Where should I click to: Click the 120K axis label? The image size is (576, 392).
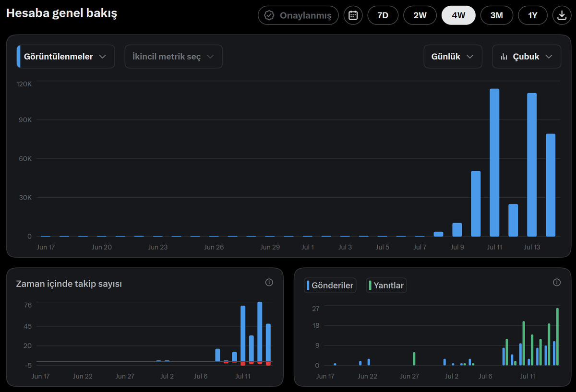click(24, 84)
